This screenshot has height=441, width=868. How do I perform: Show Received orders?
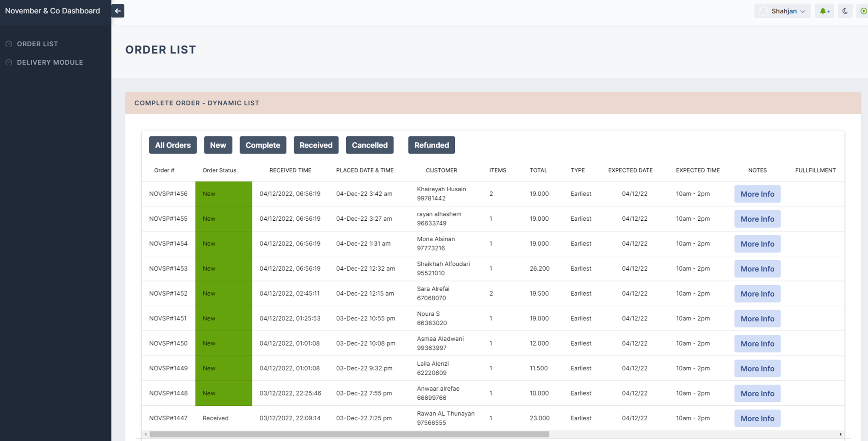tap(316, 145)
